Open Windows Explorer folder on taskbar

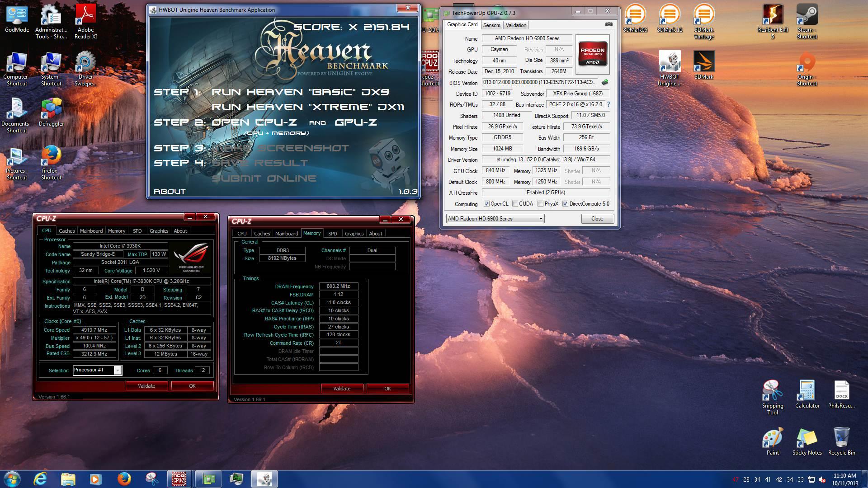click(x=68, y=479)
